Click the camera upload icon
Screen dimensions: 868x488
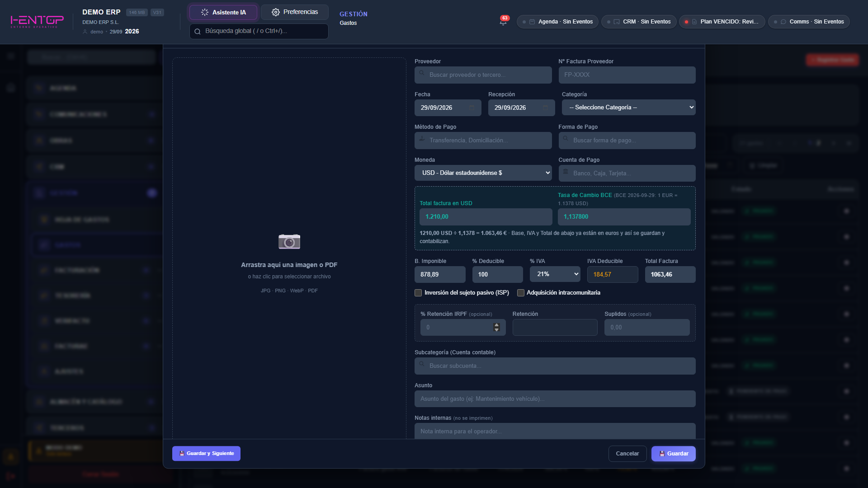point(289,242)
